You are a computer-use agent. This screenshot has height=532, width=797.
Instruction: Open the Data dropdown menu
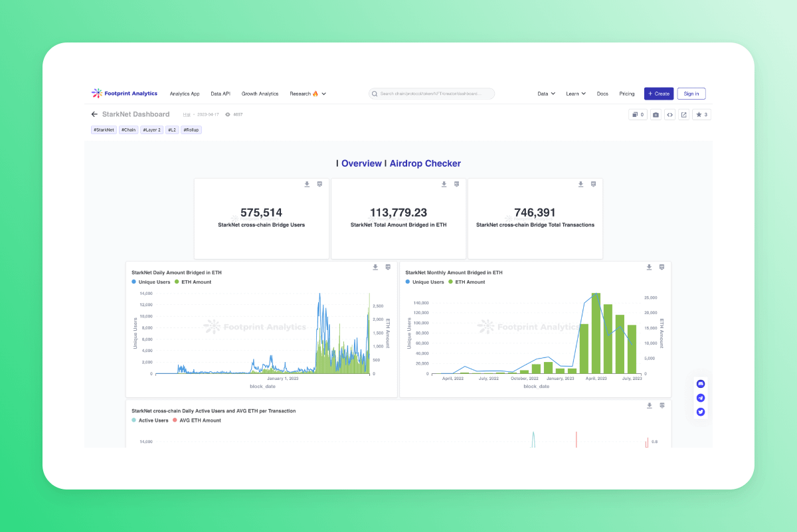546,94
